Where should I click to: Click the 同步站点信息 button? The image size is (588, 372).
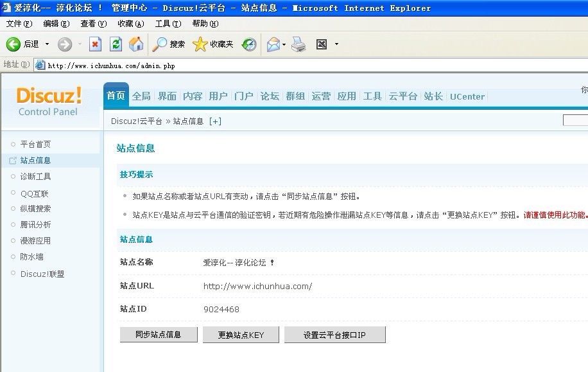(x=159, y=335)
